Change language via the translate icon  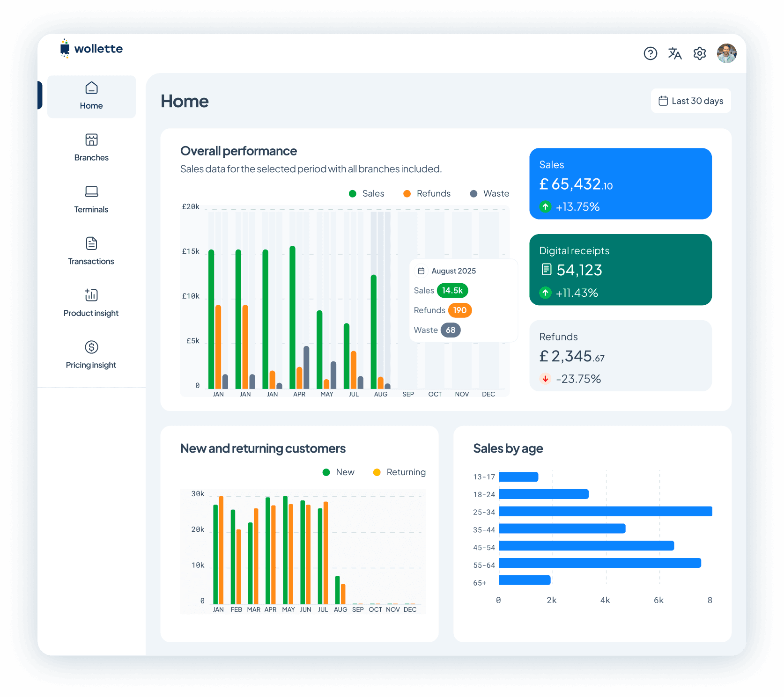(675, 53)
